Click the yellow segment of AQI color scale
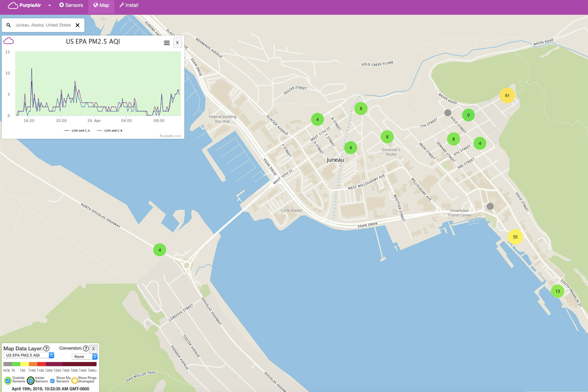588x392 pixels. tap(24, 364)
